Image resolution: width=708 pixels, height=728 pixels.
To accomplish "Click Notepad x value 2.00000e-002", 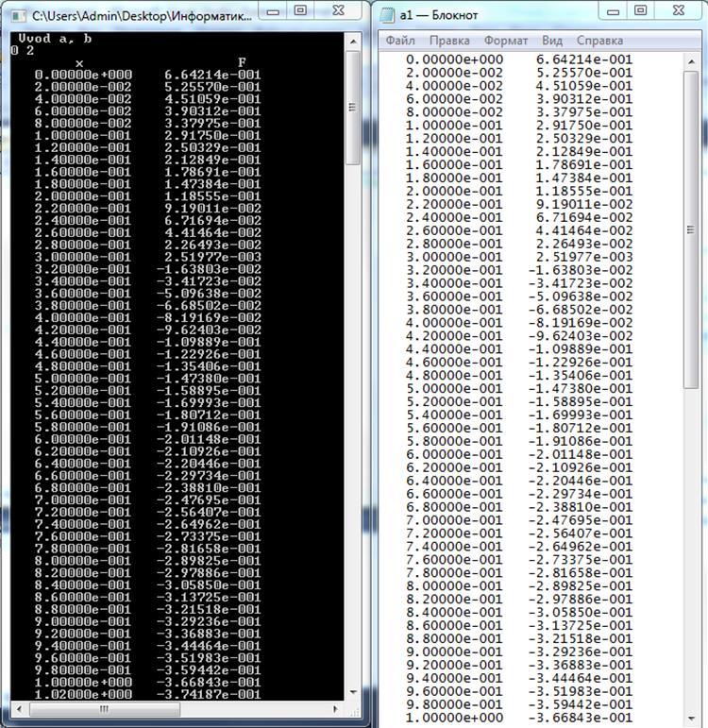I will [x=454, y=73].
